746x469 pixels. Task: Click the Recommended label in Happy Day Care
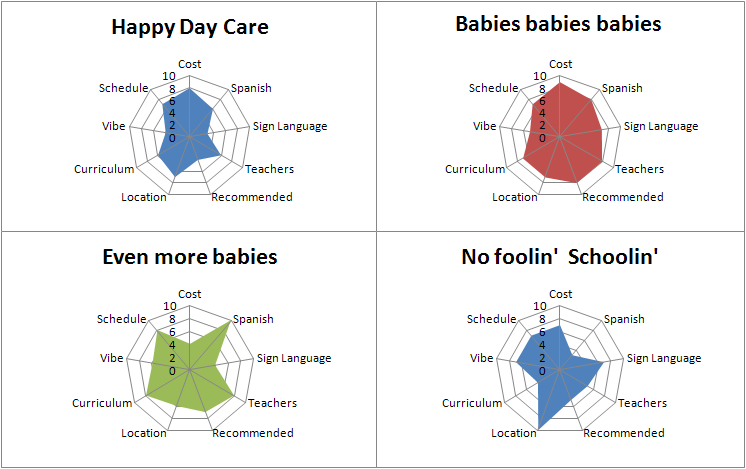click(252, 197)
